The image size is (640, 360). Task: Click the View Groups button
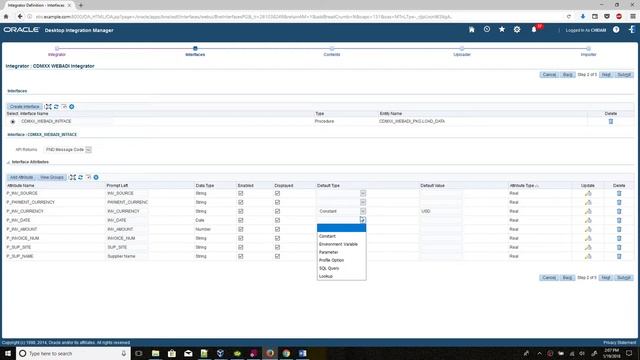click(x=52, y=177)
